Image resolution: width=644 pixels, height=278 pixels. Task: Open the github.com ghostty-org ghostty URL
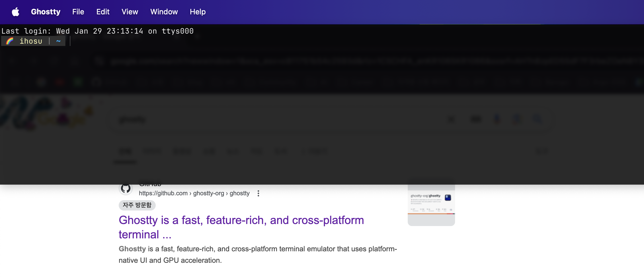[x=194, y=193]
